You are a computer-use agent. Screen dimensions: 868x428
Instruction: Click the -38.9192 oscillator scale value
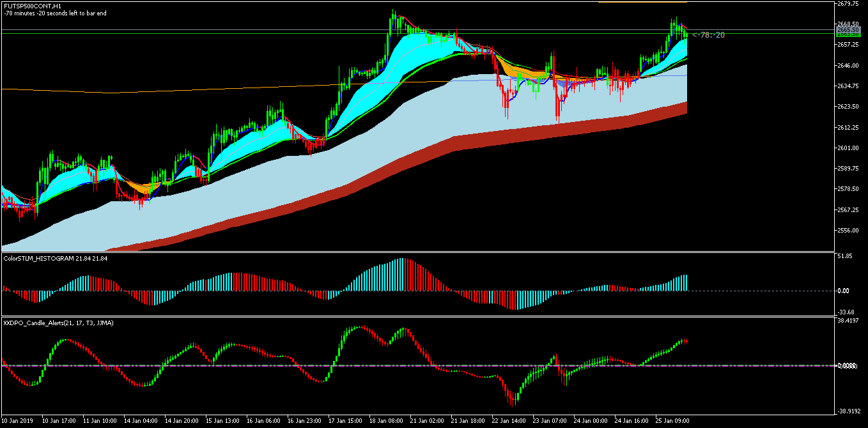pyautogui.click(x=848, y=411)
